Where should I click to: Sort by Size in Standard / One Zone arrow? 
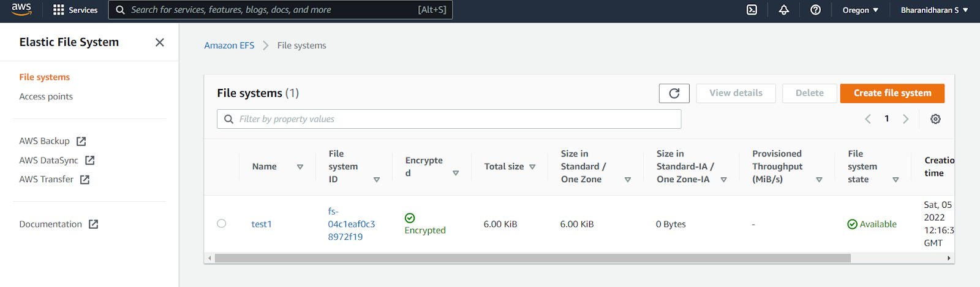(628, 180)
